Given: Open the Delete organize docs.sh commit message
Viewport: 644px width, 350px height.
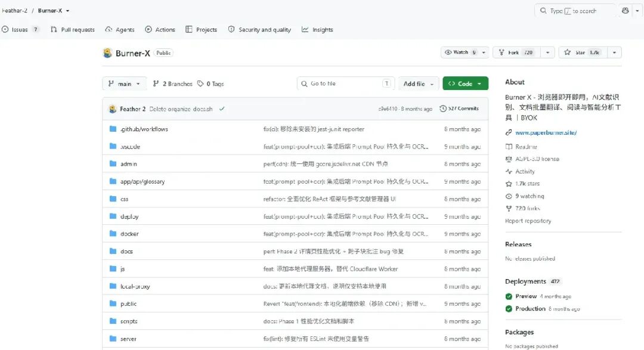Looking at the screenshot, I should pos(181,109).
